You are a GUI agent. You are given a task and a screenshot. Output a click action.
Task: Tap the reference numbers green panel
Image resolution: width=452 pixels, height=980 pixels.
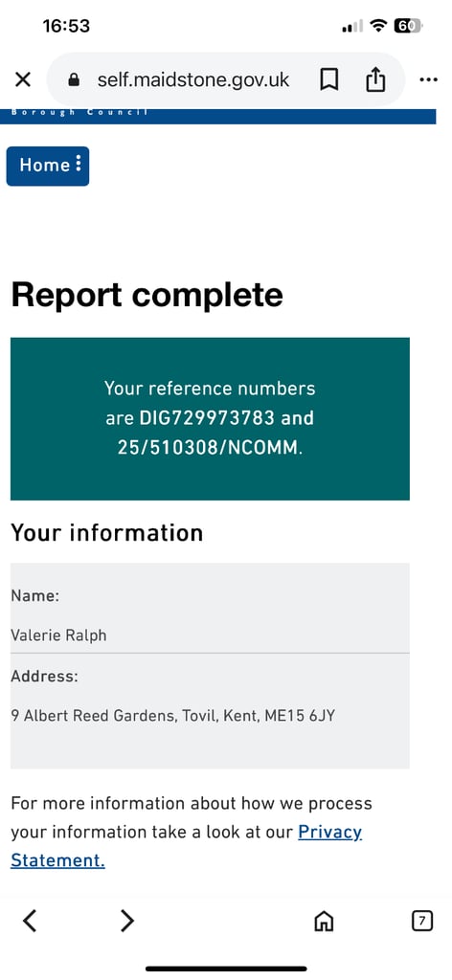(x=210, y=419)
